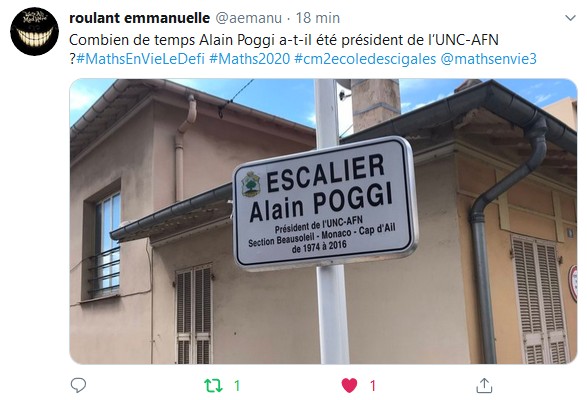Open roulant emmanuelle's profile avatar
The image size is (587, 400).
pos(34,31)
